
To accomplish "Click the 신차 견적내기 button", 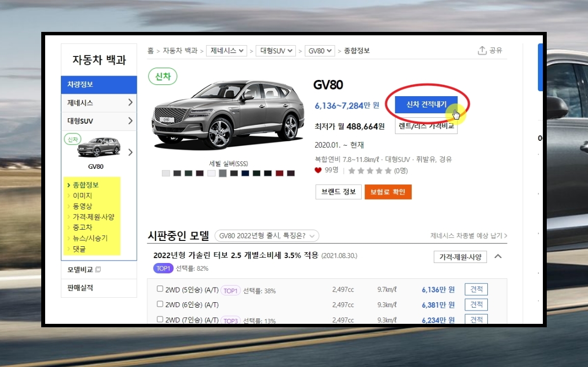I will click(x=427, y=105).
